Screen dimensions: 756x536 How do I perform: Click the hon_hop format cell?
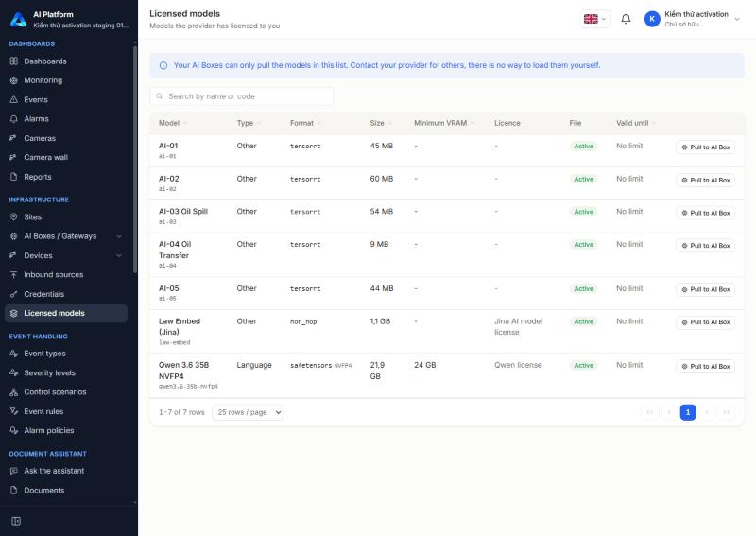tap(303, 321)
